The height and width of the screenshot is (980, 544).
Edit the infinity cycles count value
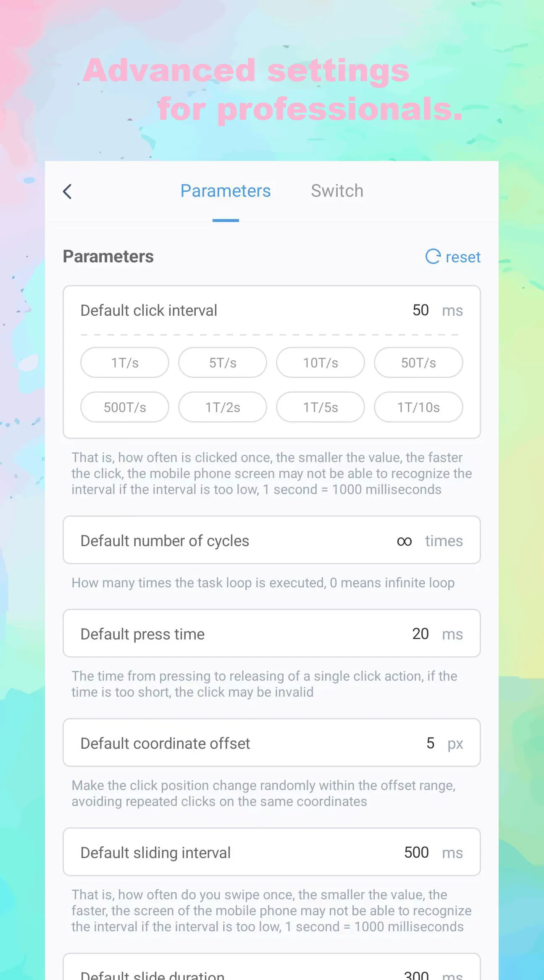point(404,541)
